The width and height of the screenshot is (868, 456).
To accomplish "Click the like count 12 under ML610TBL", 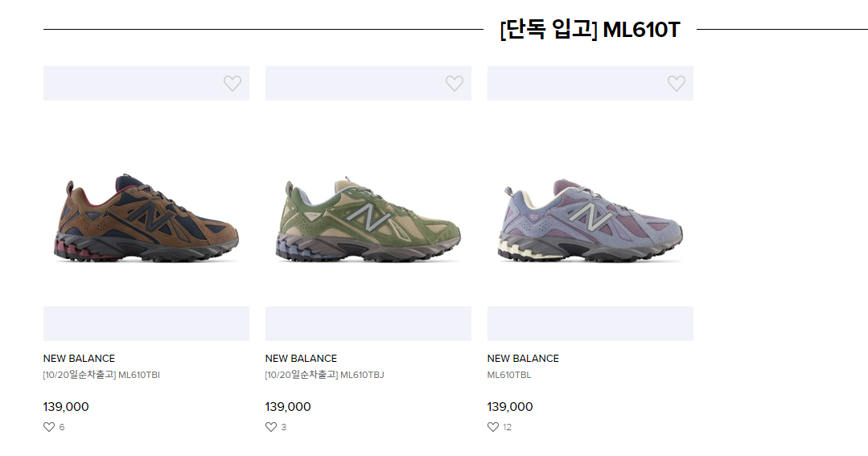I will pyautogui.click(x=508, y=427).
